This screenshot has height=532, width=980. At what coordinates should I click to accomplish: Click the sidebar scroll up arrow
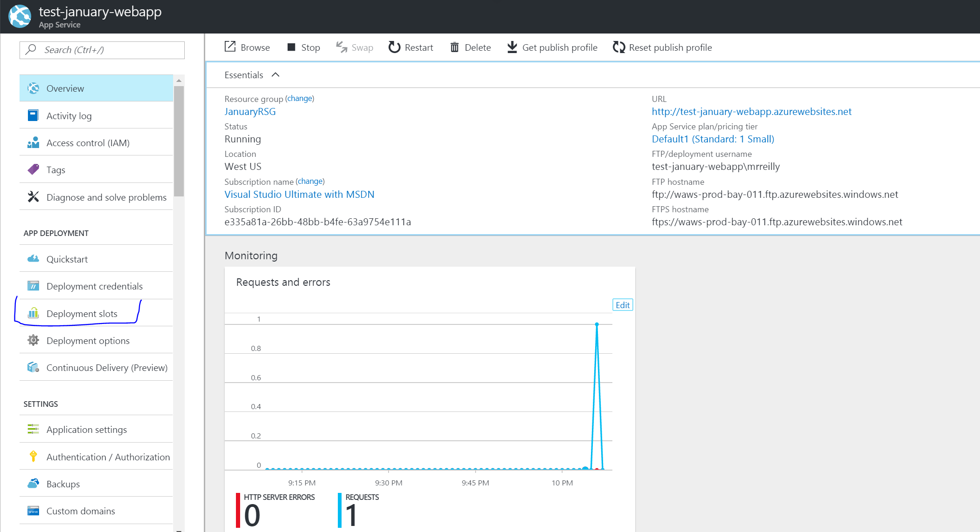coord(179,81)
